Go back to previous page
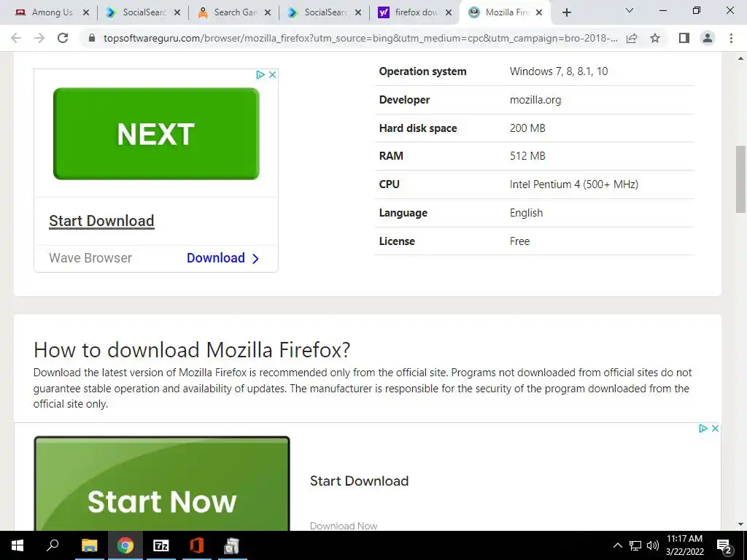 tap(16, 38)
